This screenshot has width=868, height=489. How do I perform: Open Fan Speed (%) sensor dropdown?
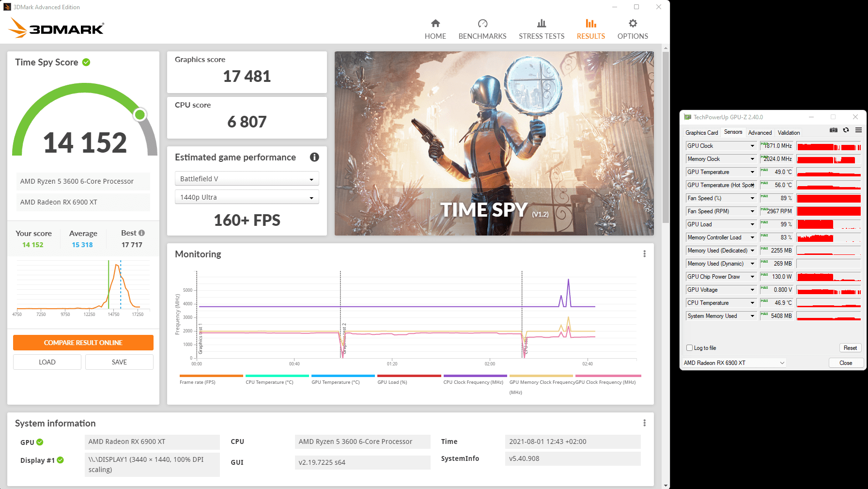pos(721,198)
